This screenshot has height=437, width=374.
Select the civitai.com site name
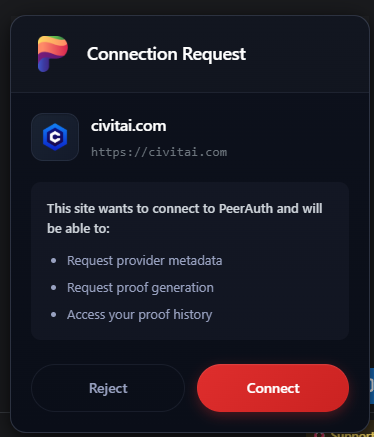[129, 126]
